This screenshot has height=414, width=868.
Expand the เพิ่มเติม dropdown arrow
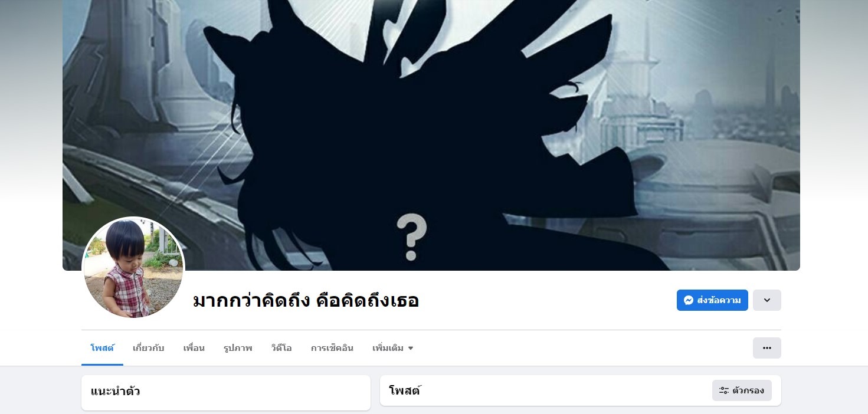411,348
